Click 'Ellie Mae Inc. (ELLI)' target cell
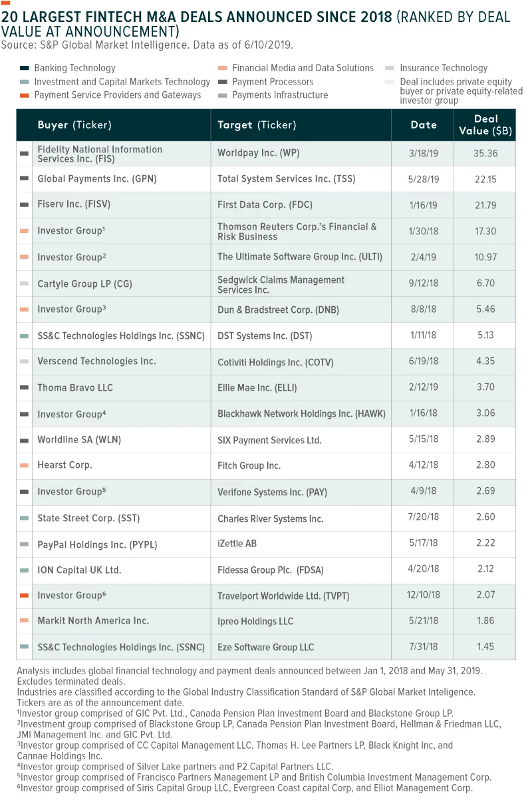The image size is (532, 802). click(x=257, y=388)
